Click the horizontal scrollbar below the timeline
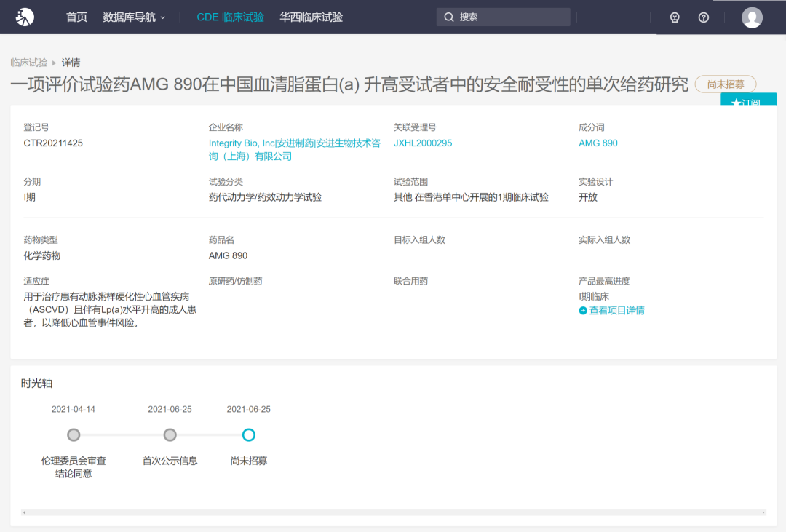 click(393, 512)
